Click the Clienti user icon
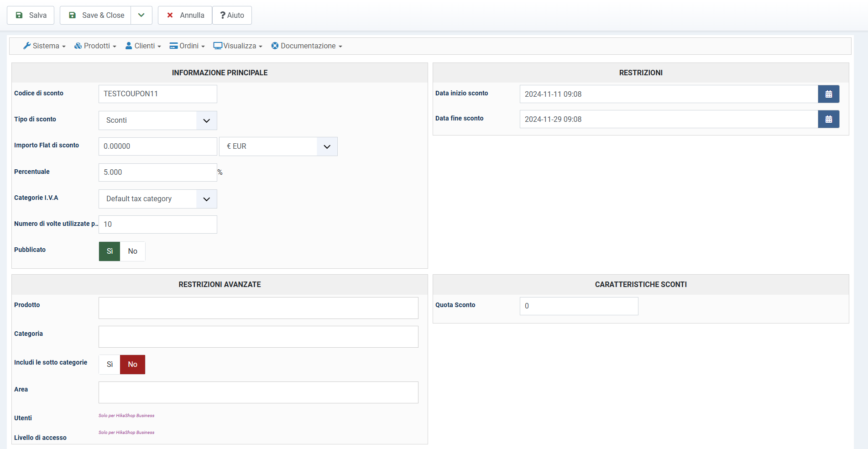868x449 pixels. pyautogui.click(x=129, y=46)
